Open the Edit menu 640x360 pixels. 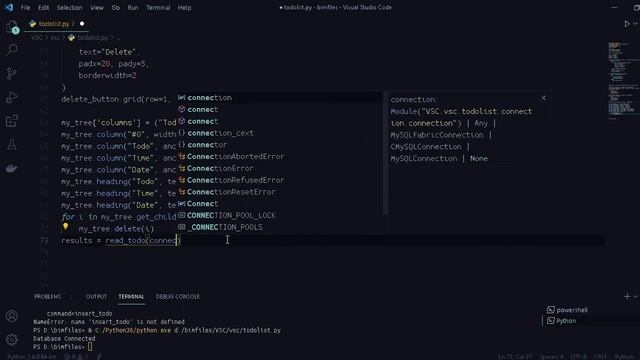coord(43,7)
